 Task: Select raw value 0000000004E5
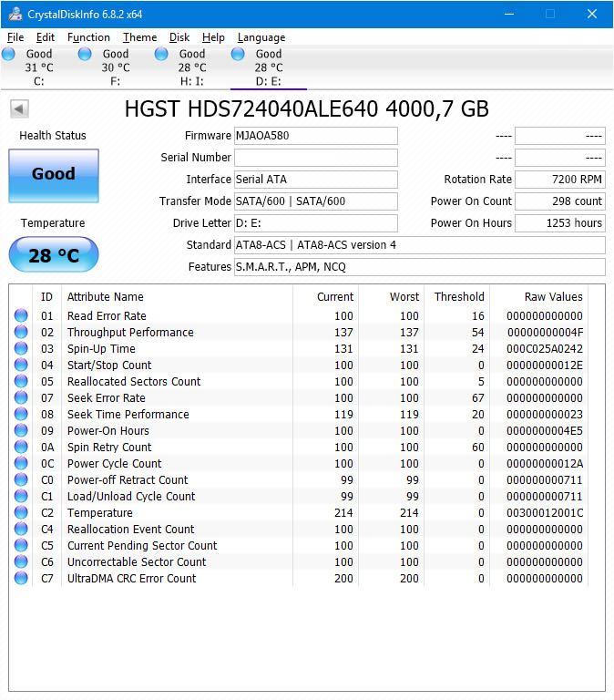click(x=545, y=431)
